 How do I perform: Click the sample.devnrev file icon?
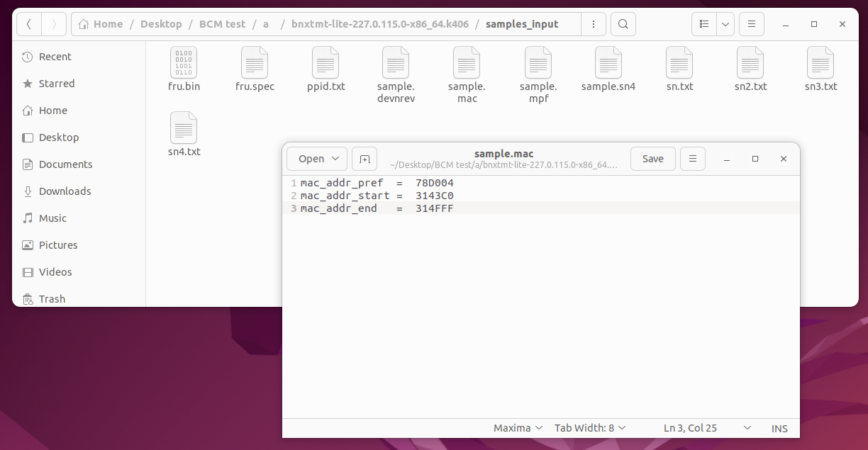396,63
